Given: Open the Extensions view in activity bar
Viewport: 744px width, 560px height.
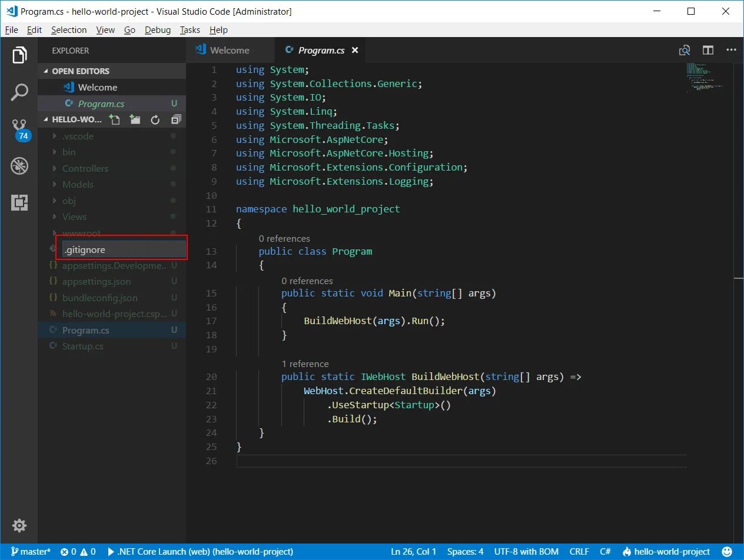Looking at the screenshot, I should click(x=19, y=203).
